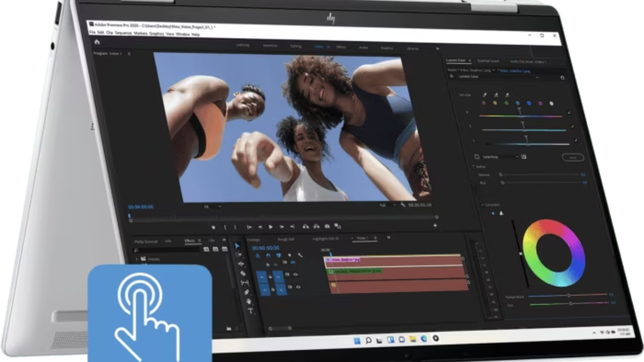This screenshot has width=644, height=362.
Task: Click Step Back one frame
Action: [x=260, y=227]
